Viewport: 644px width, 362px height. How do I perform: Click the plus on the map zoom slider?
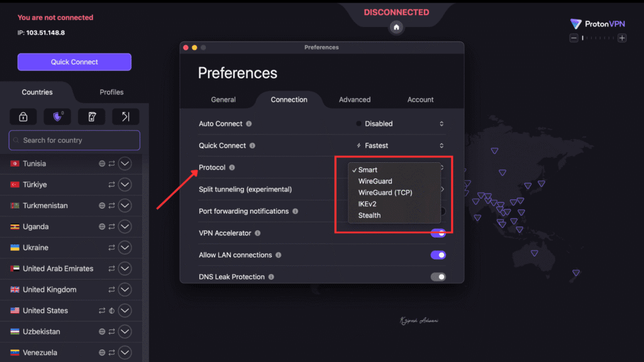click(x=622, y=38)
